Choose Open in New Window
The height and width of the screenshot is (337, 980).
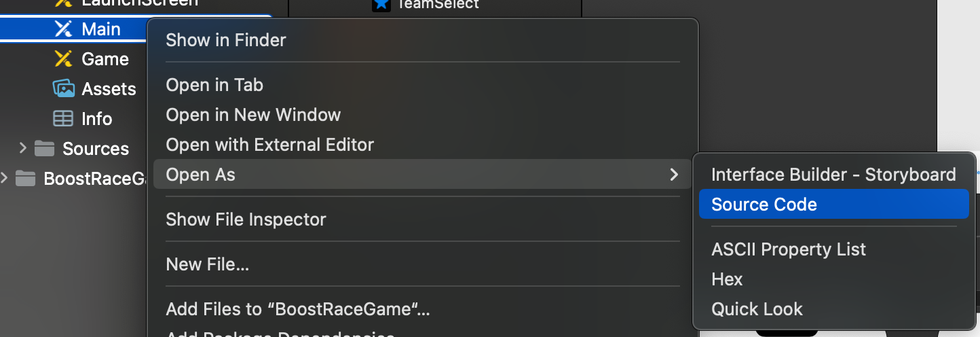253,115
